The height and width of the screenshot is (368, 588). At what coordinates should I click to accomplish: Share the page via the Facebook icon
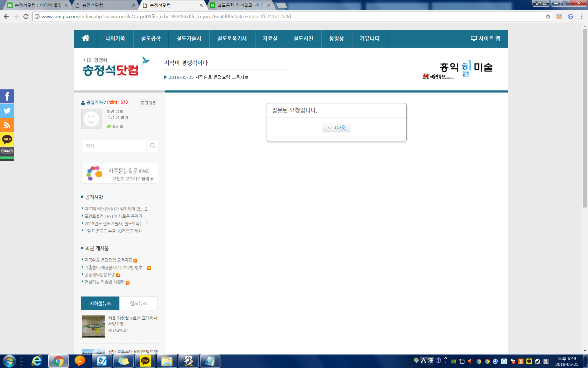pyautogui.click(x=7, y=96)
